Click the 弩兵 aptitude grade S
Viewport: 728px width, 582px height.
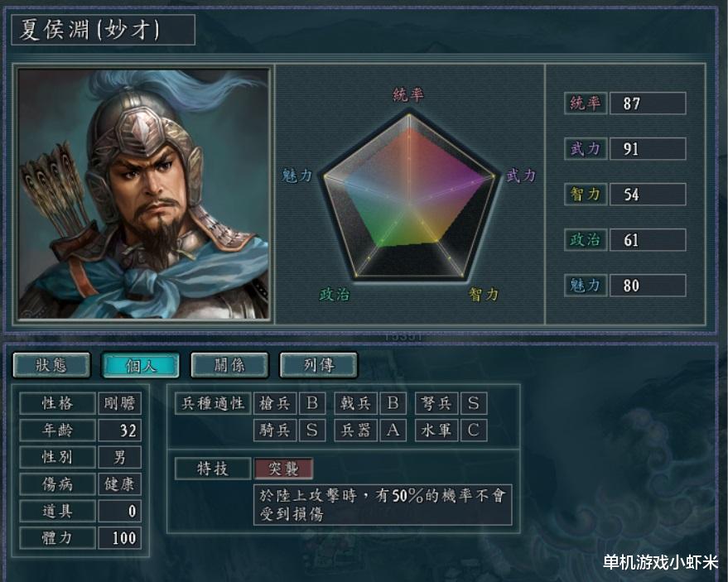click(474, 403)
